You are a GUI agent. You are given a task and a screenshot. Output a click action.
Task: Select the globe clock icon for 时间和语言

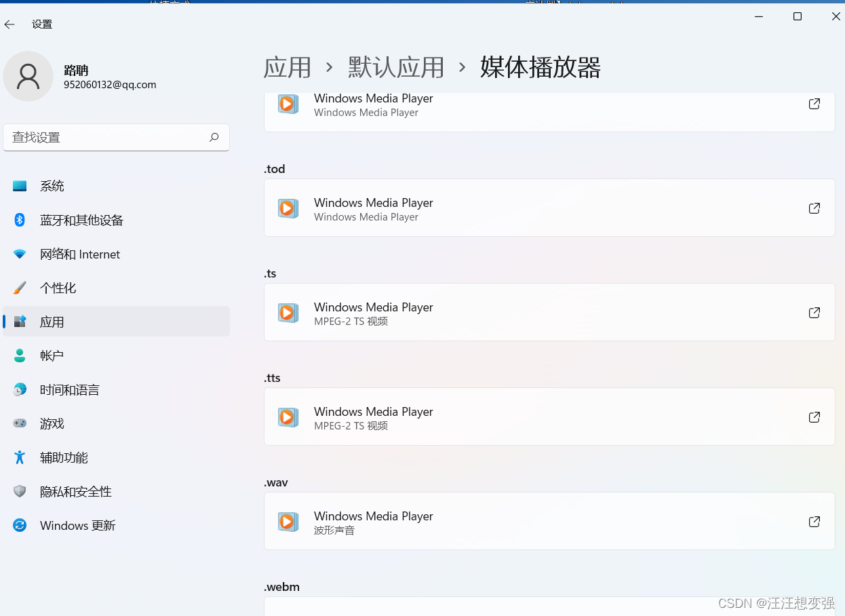click(20, 389)
